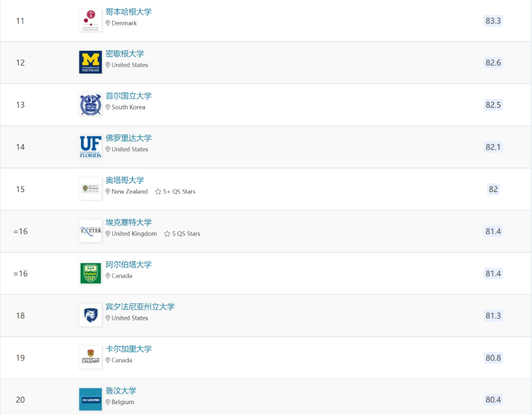Click the score 83.3 for Copenhagen
This screenshot has height=415, width=532.
pos(493,21)
